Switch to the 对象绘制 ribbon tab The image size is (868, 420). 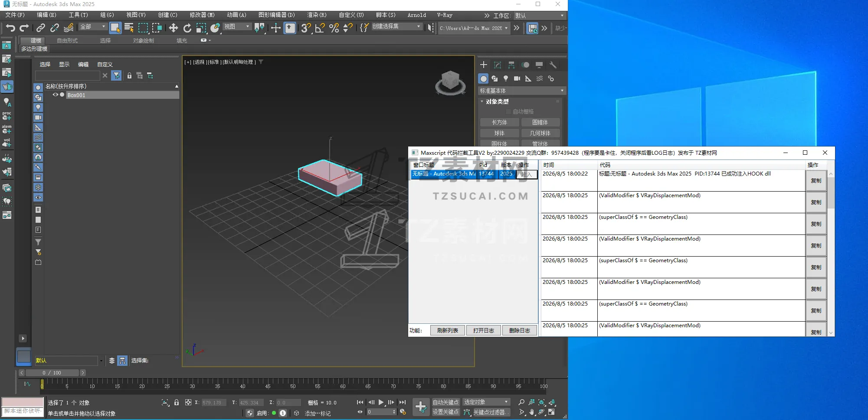143,40
